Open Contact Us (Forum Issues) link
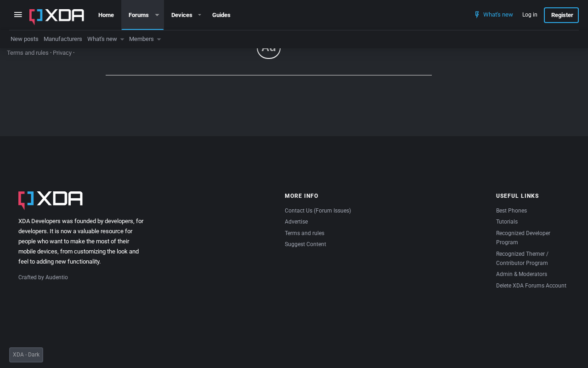Image resolution: width=588 pixels, height=368 pixels. [x=318, y=211]
